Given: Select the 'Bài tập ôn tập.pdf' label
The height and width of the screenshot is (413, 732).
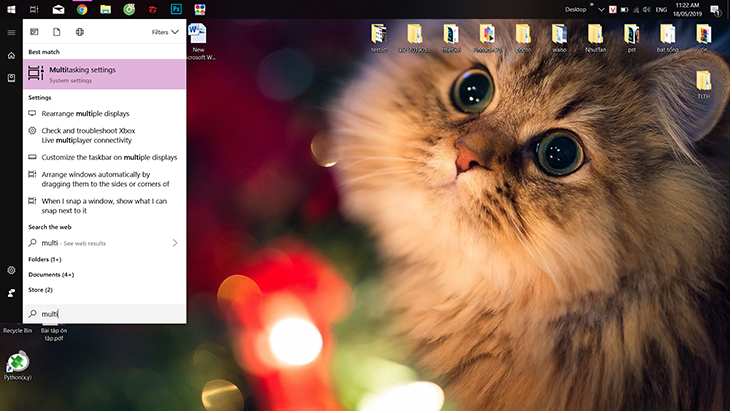Looking at the screenshot, I should click(x=54, y=334).
